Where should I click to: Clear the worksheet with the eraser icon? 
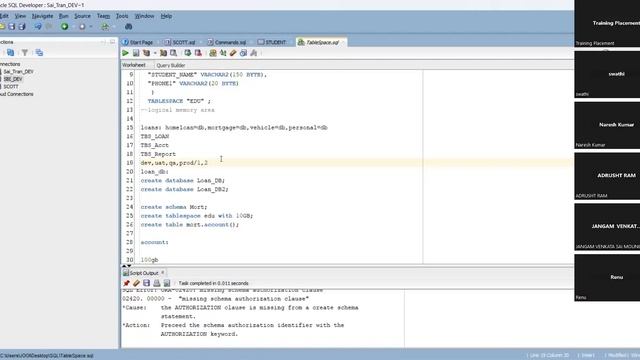coord(233,53)
